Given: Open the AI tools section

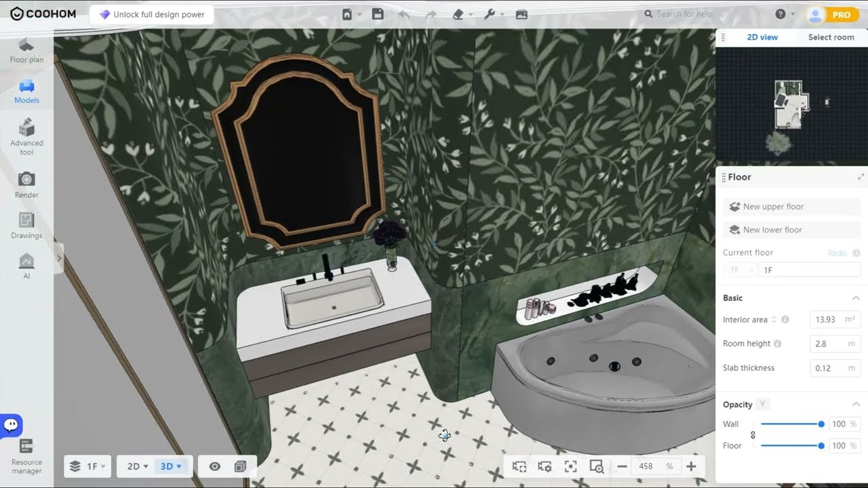Looking at the screenshot, I should coord(26,266).
